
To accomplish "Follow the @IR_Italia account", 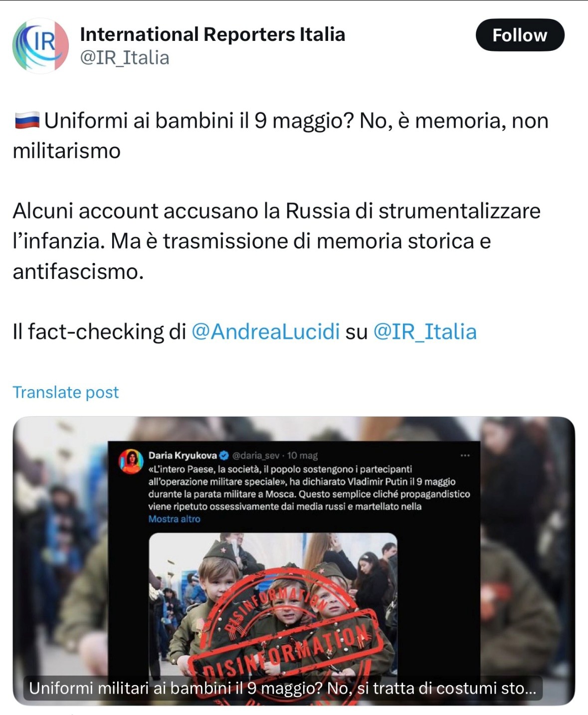I will pos(520,35).
